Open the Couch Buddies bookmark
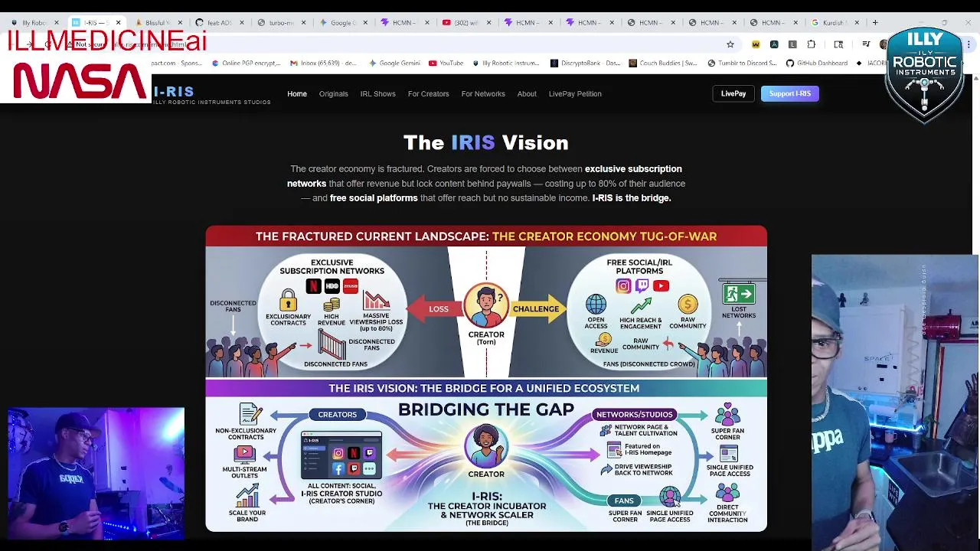The image size is (980, 551). pos(663,63)
